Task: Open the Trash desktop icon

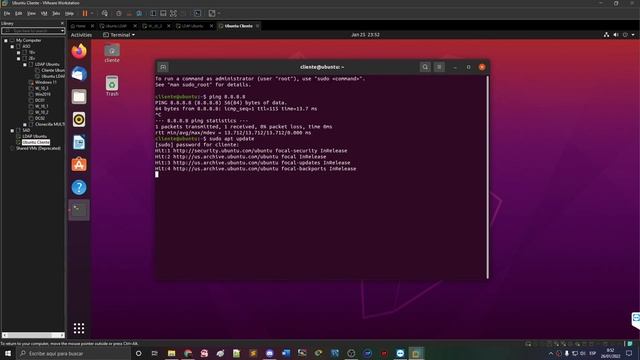Action: pos(112,86)
